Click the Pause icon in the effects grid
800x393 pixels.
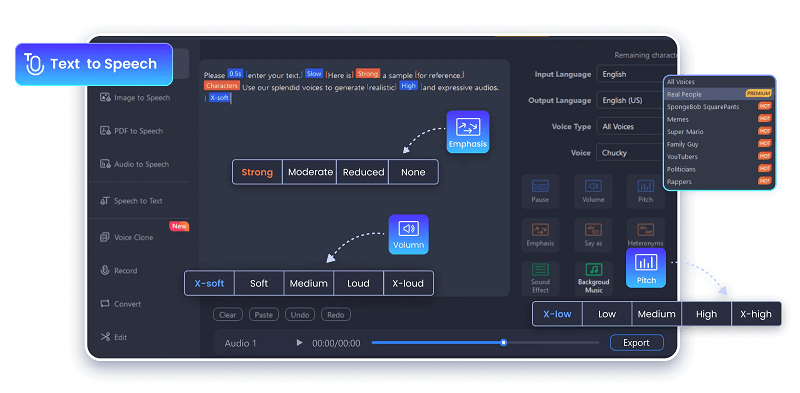coord(540,191)
